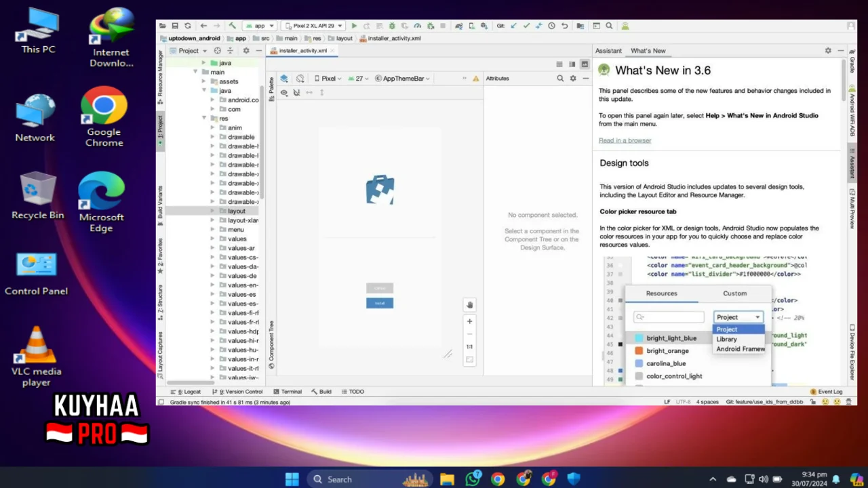
Task: Collapse the res folder tree arrow
Action: click(205, 119)
